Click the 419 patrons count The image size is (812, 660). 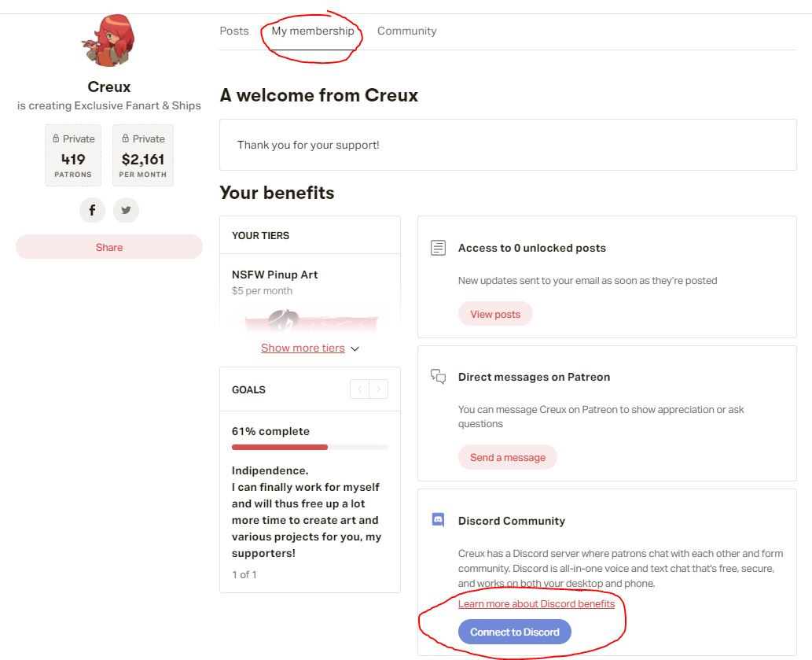73,160
